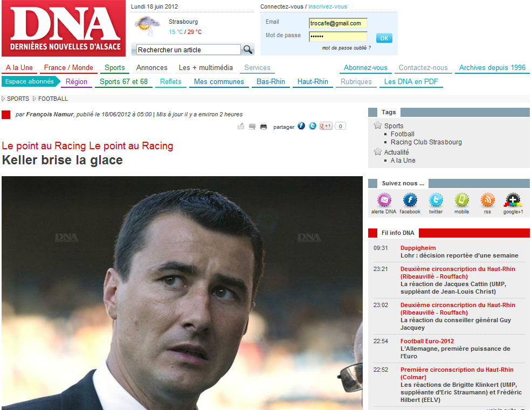Send article by email icon
Screen dimensions: 532x410
coord(241,127)
